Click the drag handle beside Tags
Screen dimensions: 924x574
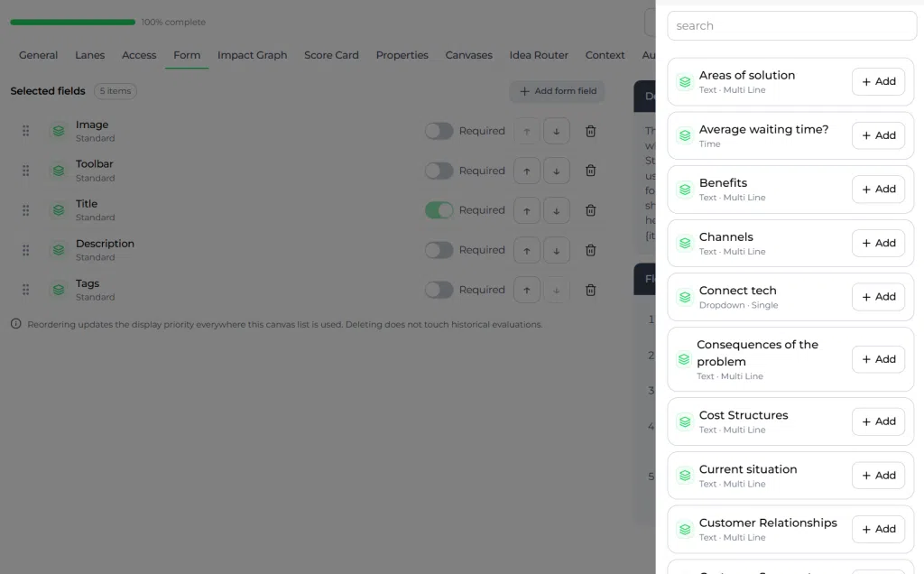tap(26, 290)
